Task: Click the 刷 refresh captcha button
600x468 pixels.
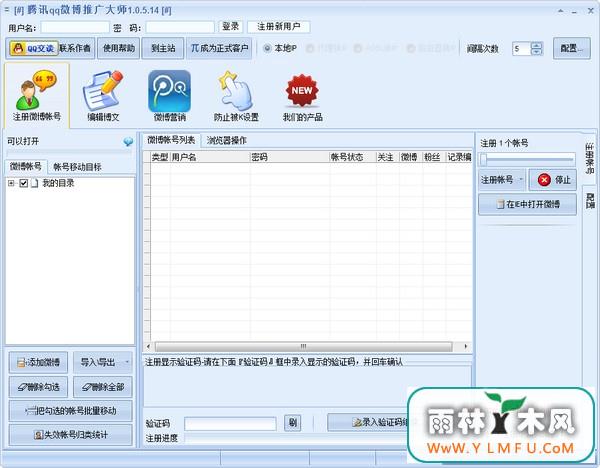Action: point(293,423)
